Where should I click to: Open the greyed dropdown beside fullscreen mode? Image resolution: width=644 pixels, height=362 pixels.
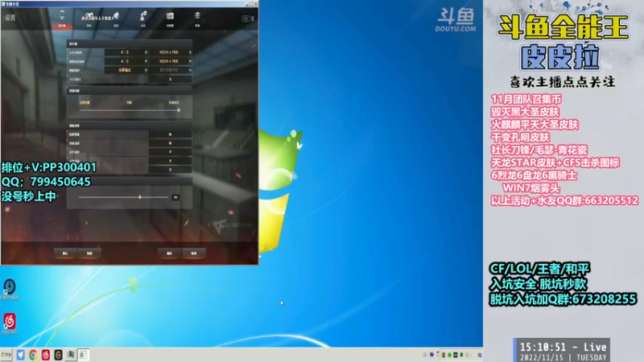171,70
